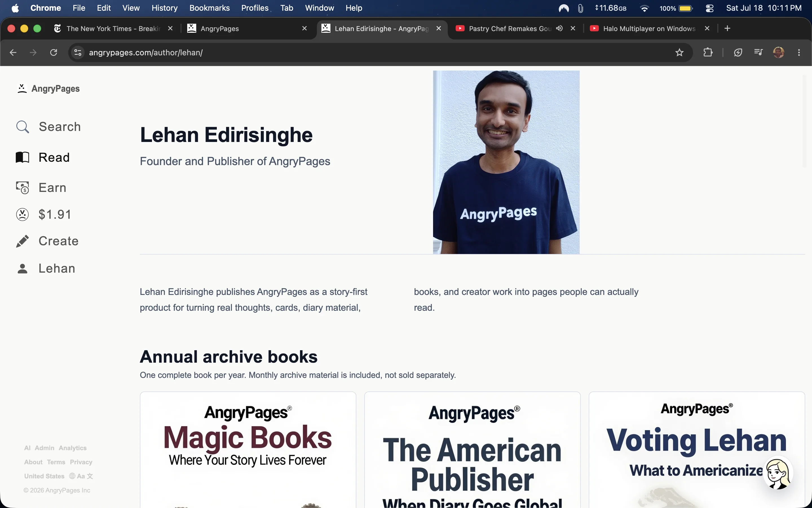Click the Earn label in the sidebar
Screen dimensions: 812x508
tap(52, 187)
